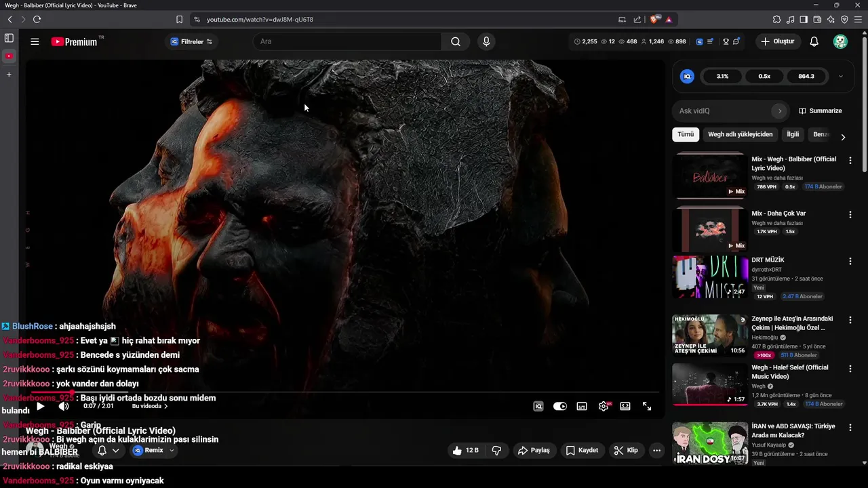868x488 pixels.
Task: Click the vidIQ icon in player controls
Action: [x=538, y=406]
